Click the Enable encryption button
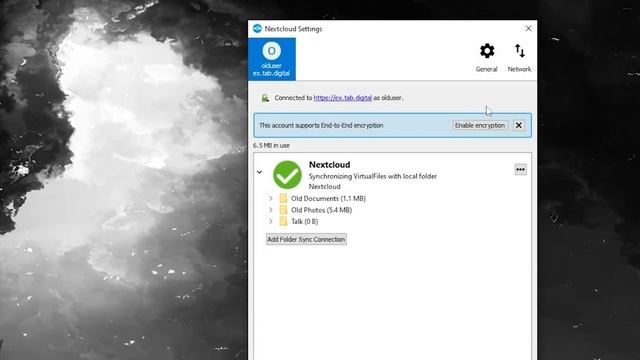This screenshot has width=640, height=360. click(480, 125)
